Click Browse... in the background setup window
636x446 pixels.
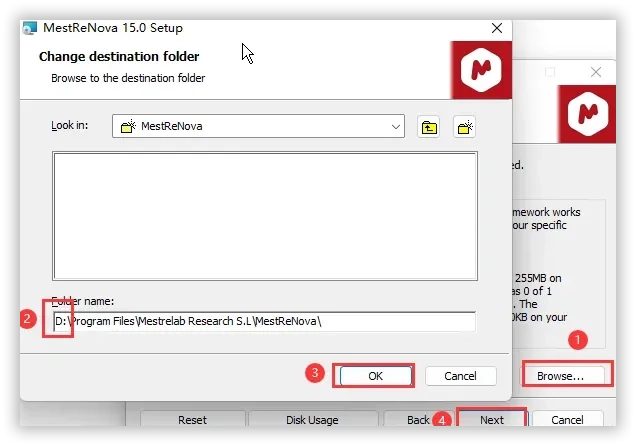pyautogui.click(x=561, y=376)
